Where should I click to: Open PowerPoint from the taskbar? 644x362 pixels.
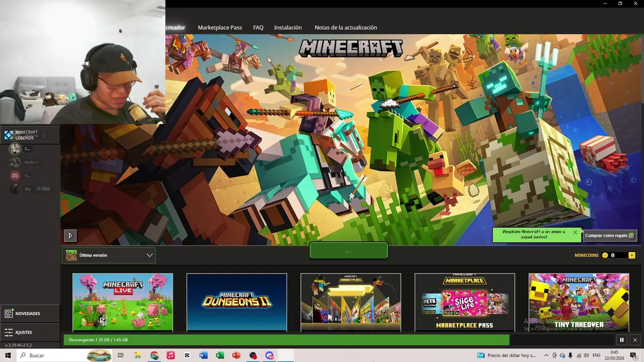tap(236, 355)
